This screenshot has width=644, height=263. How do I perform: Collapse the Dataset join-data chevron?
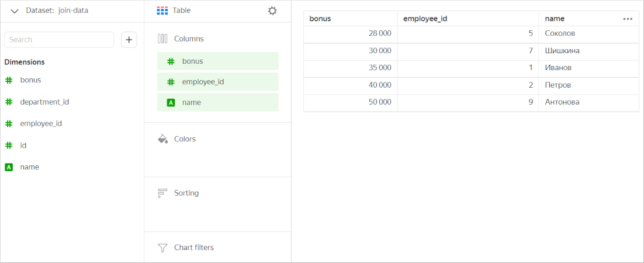pos(15,11)
